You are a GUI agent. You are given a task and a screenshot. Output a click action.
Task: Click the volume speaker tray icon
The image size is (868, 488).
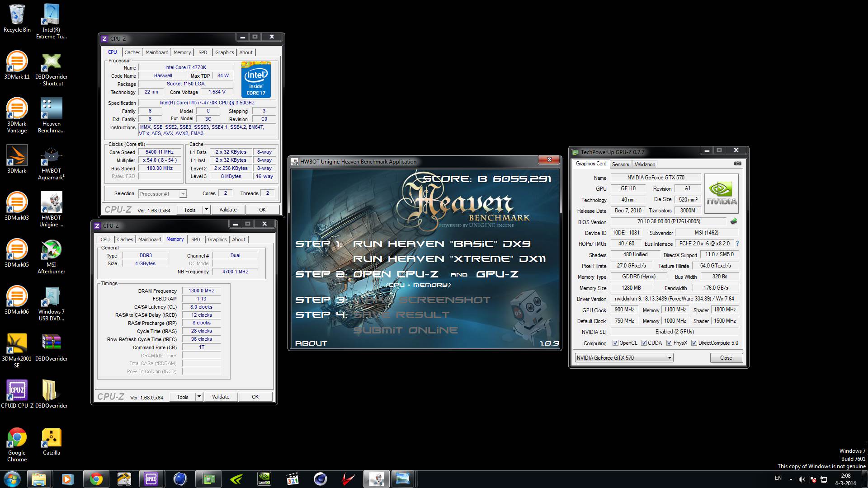(x=802, y=479)
